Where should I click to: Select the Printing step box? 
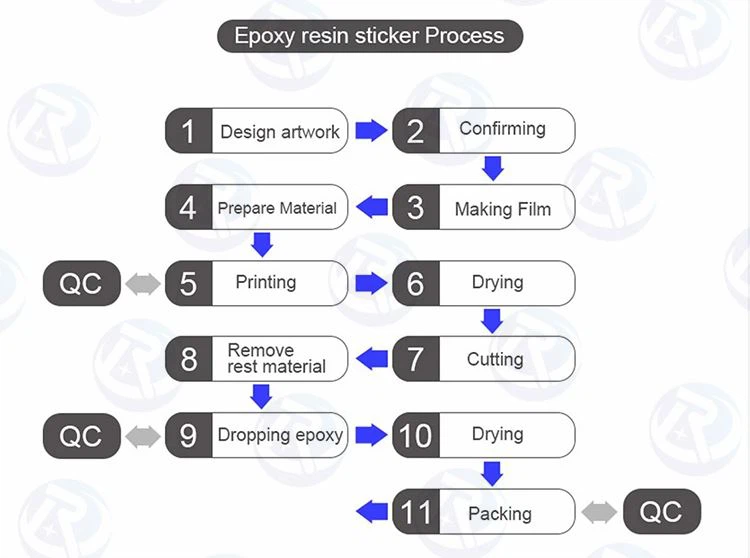(257, 283)
